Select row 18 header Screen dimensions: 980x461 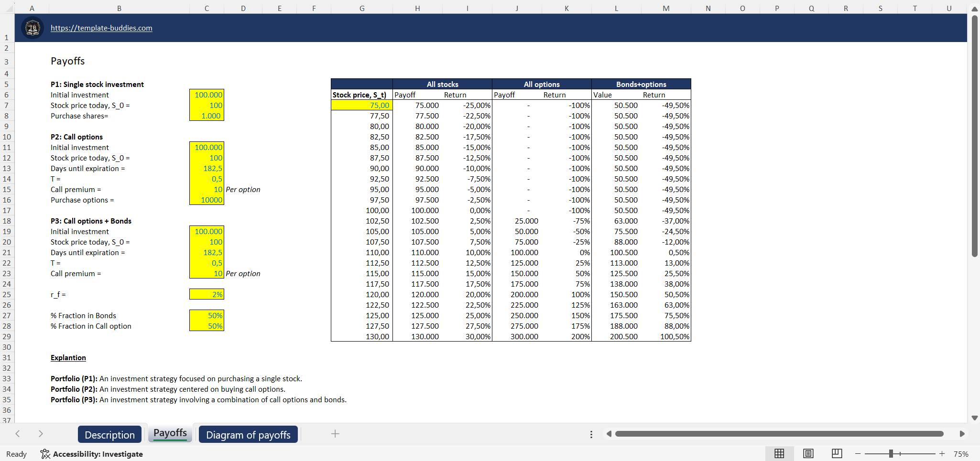(x=7, y=221)
